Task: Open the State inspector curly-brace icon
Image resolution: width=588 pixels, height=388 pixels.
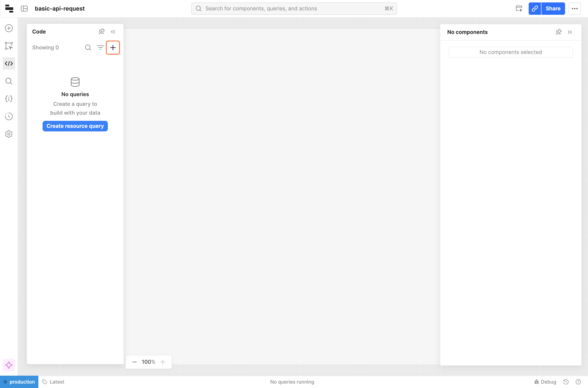Action: [9, 99]
